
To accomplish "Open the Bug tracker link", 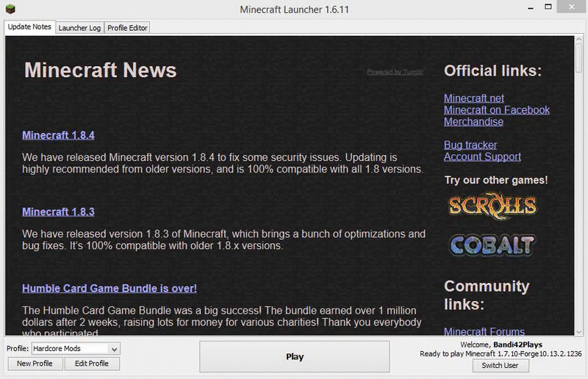I will coord(470,145).
